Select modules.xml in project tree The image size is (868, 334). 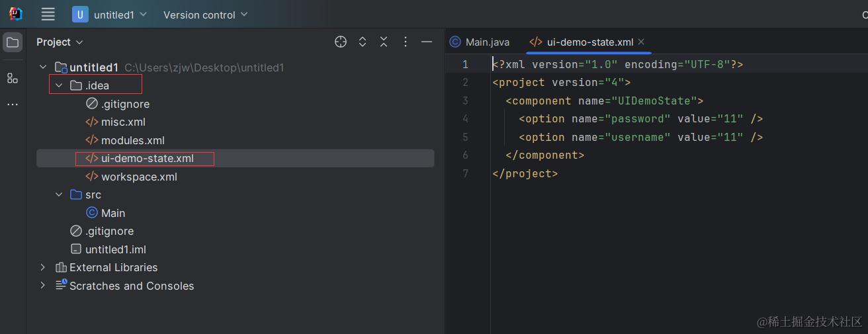click(133, 140)
